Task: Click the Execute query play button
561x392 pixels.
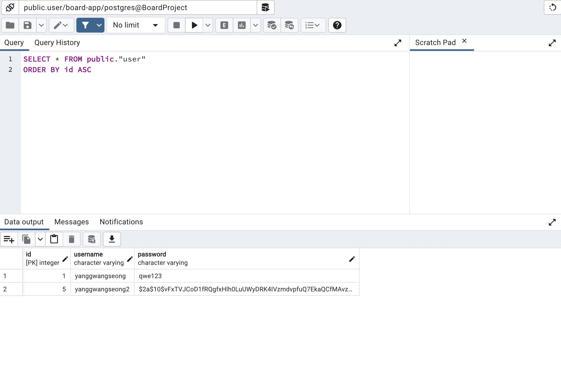Action: click(x=194, y=25)
